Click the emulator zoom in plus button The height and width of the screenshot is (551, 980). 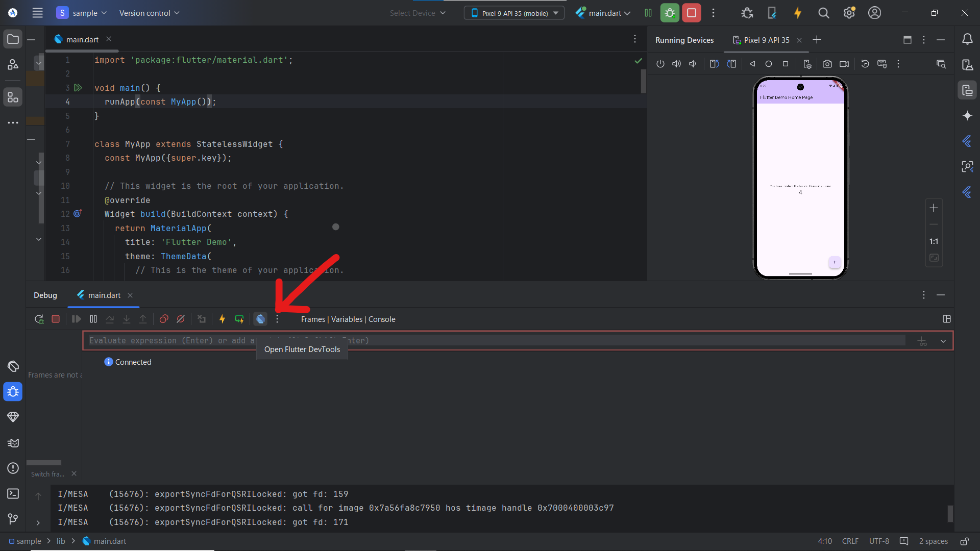tap(934, 208)
